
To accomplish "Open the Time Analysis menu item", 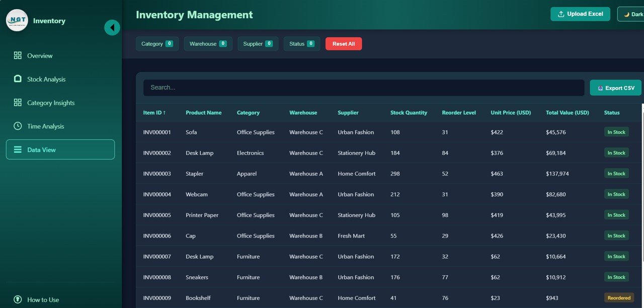I will pos(45,126).
